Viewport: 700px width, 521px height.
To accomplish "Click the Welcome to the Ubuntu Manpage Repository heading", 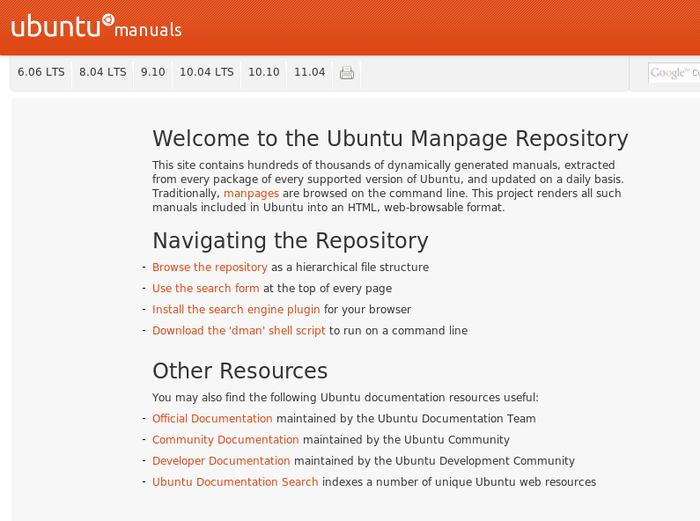I will coord(390,139).
